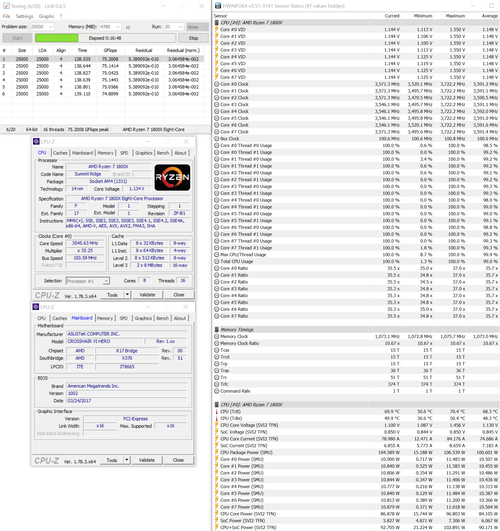500x531 pixels.
Task: Click the Ryzen logo in CPU-Z
Action: (x=172, y=177)
